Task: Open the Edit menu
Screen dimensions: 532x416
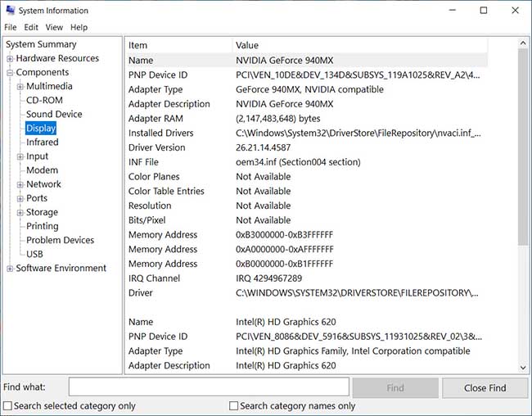Action: pyautogui.click(x=31, y=27)
